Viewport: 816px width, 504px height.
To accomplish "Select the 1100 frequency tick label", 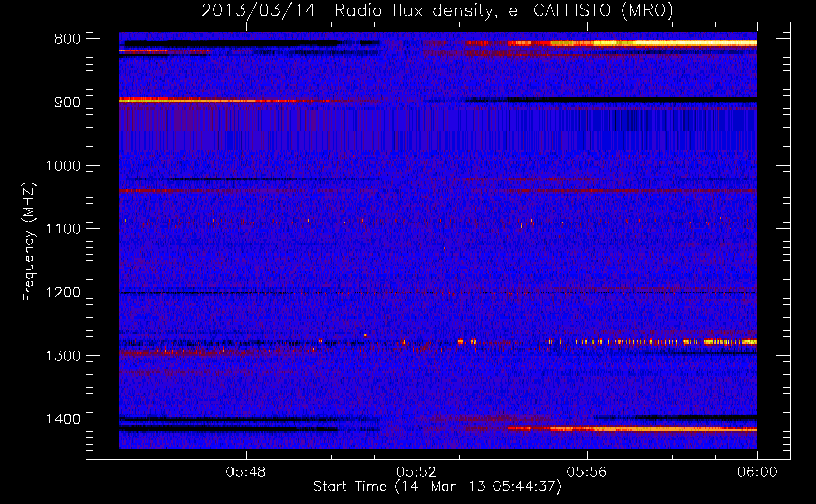I will pos(64,229).
